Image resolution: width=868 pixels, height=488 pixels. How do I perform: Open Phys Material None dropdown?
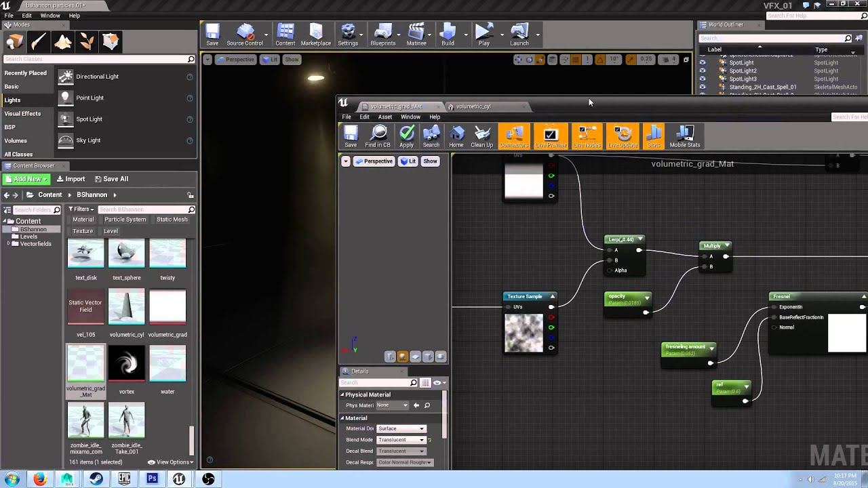[x=393, y=405]
